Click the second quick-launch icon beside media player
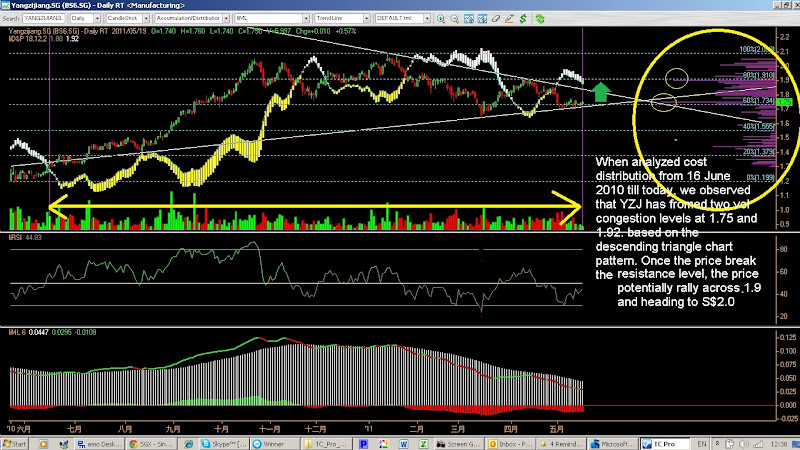This screenshot has height=450, width=800. [x=63, y=444]
